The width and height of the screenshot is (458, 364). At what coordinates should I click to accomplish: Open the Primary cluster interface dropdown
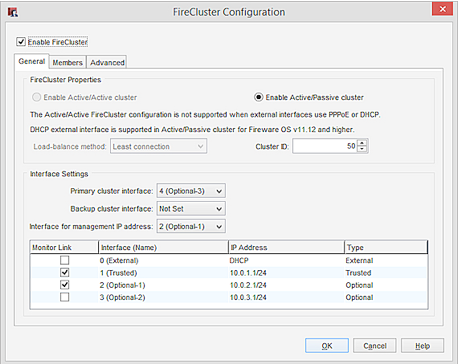point(191,191)
